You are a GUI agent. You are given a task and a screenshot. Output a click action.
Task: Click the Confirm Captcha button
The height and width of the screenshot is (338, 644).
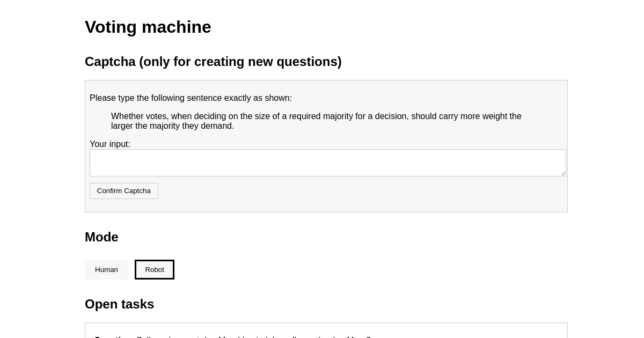tap(124, 191)
